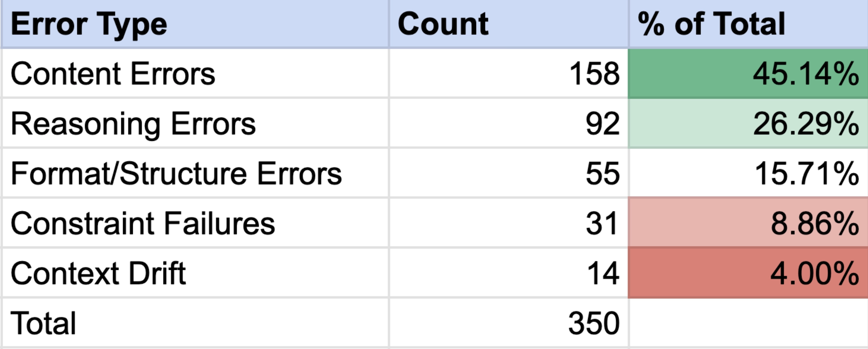
Task: Click the "Content Errors" cell
Action: [195, 73]
